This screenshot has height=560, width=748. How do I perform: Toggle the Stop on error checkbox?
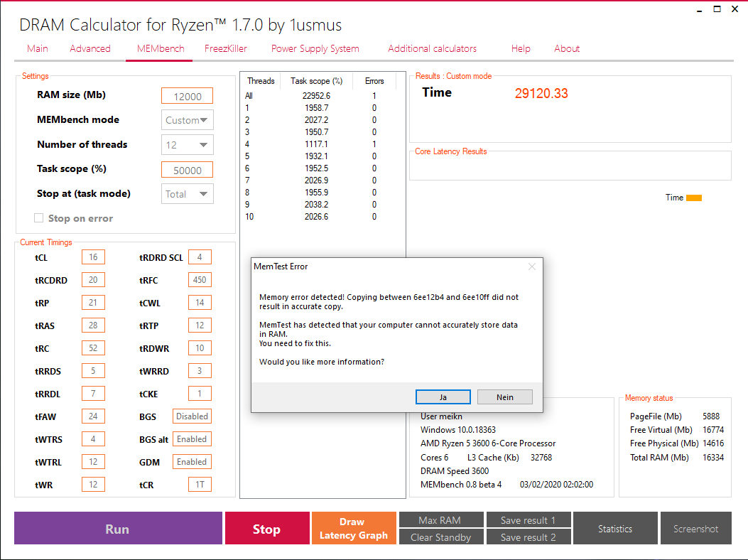pyautogui.click(x=38, y=218)
